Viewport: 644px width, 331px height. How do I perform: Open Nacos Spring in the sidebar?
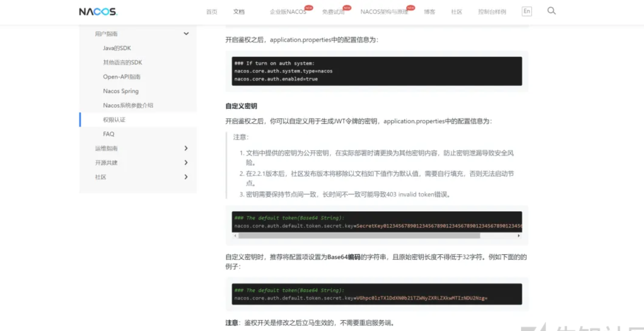121,91
